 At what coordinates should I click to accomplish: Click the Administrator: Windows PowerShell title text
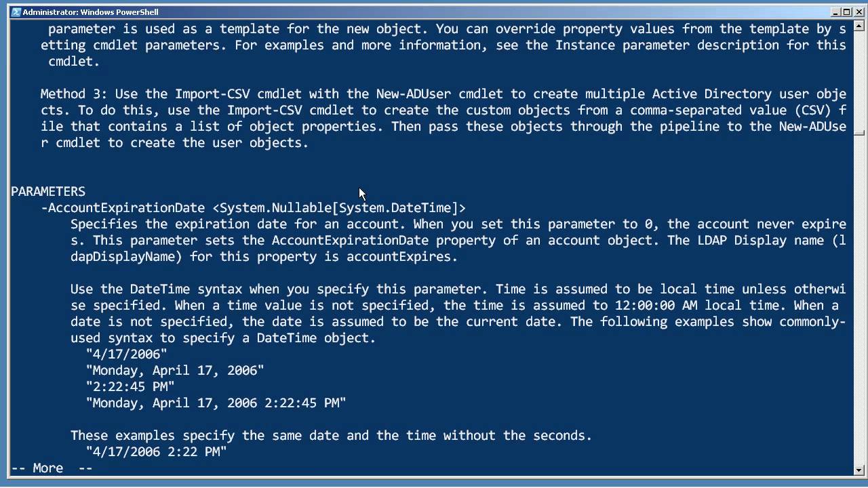(91, 12)
